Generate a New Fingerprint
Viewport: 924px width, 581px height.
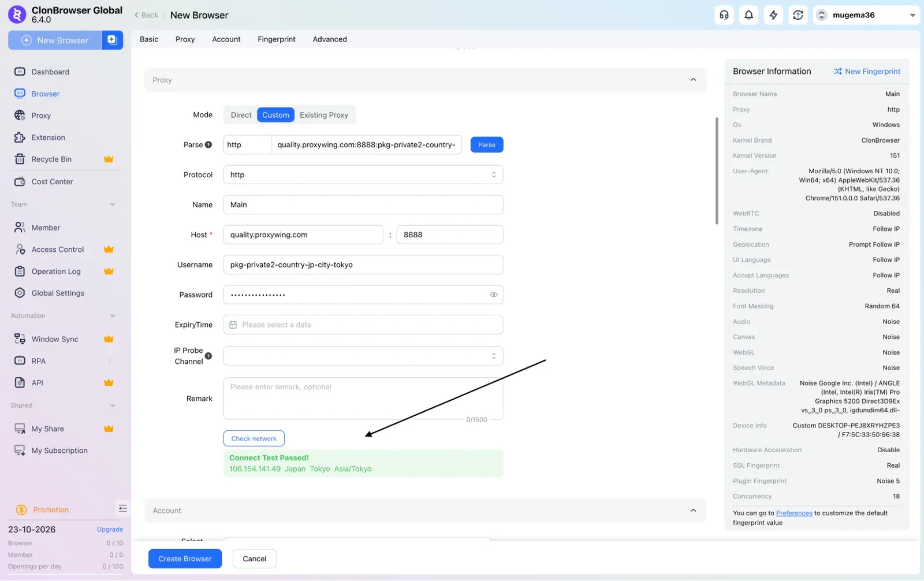[x=867, y=71]
